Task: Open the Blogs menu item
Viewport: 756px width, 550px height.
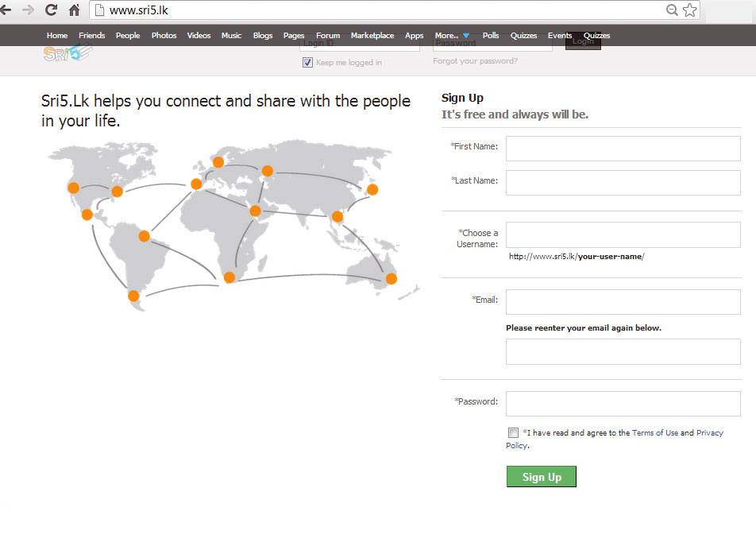Action: point(263,35)
